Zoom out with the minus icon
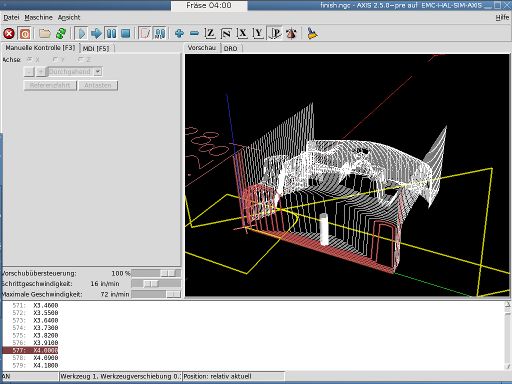This screenshot has height=384, width=512. coord(194,33)
